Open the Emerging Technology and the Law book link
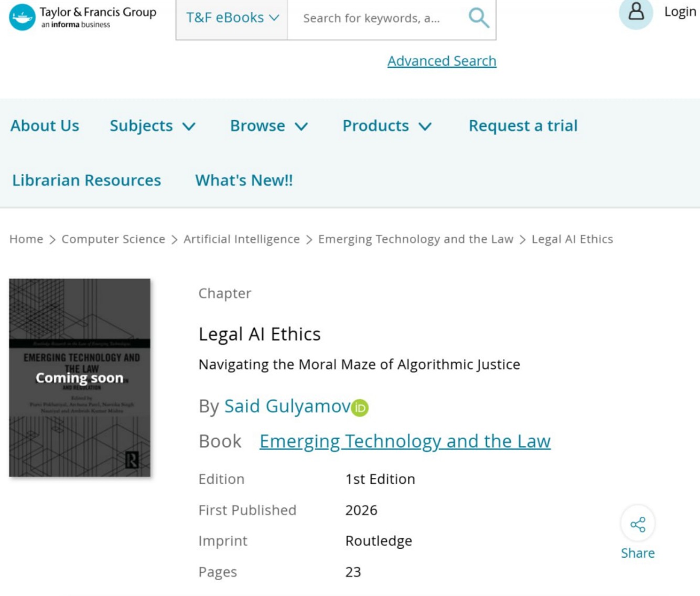The image size is (700, 596). pos(405,441)
